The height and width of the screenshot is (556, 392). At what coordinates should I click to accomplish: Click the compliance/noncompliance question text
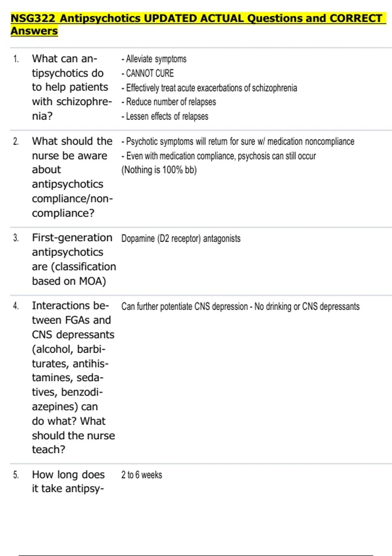72,177
